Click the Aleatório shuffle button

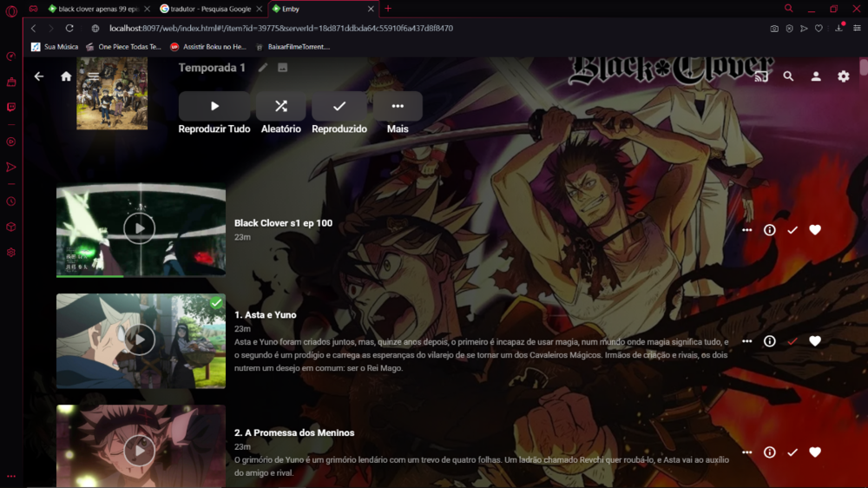tap(280, 106)
